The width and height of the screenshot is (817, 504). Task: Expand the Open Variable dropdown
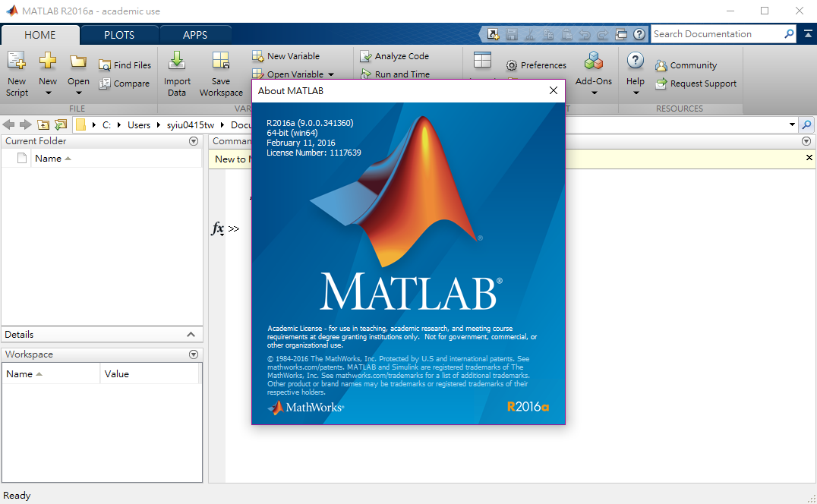click(x=331, y=74)
